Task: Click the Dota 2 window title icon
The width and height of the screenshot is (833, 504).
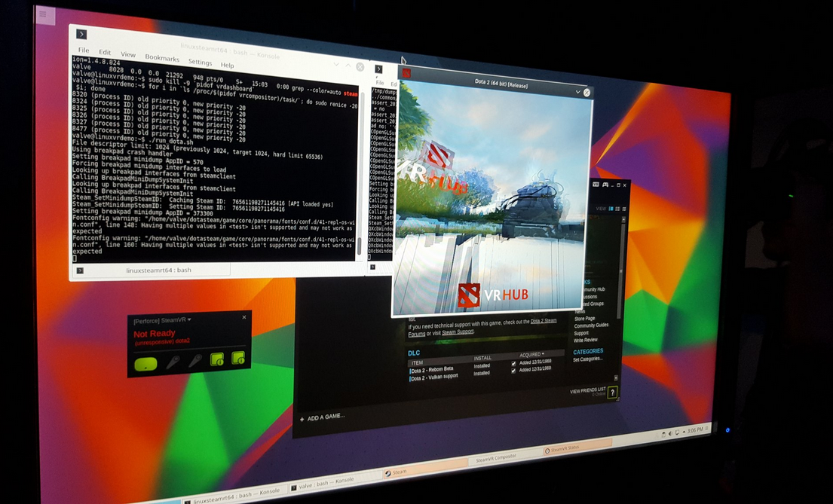Action: coord(406,73)
